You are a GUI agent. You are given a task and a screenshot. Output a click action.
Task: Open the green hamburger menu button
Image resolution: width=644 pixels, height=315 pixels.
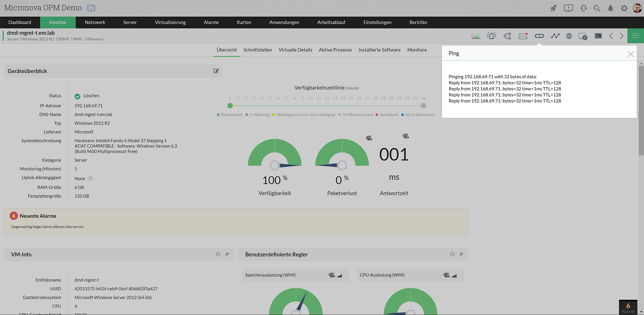(x=636, y=36)
